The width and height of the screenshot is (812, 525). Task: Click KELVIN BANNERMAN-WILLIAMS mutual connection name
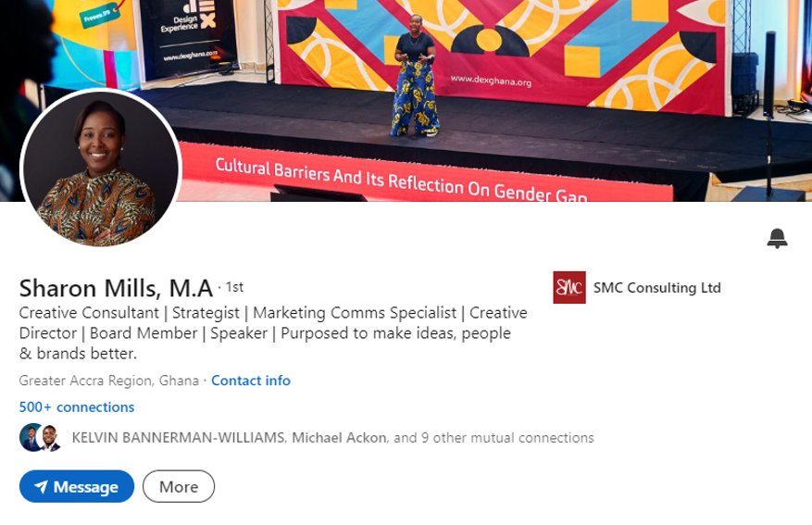coord(178,437)
